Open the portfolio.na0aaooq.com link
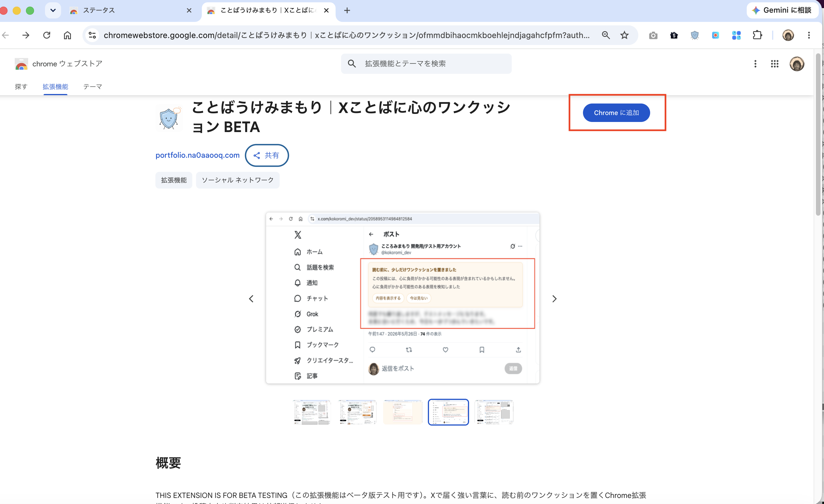The width and height of the screenshot is (824, 504). coord(197,155)
